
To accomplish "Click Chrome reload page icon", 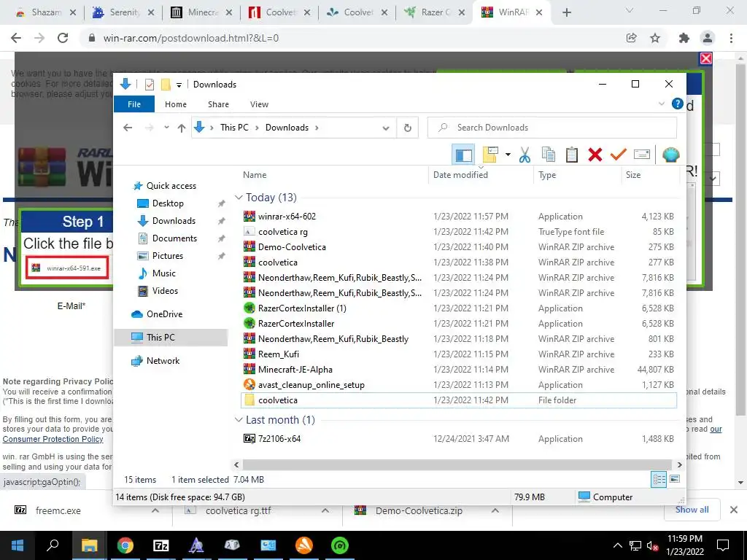I will [63, 38].
